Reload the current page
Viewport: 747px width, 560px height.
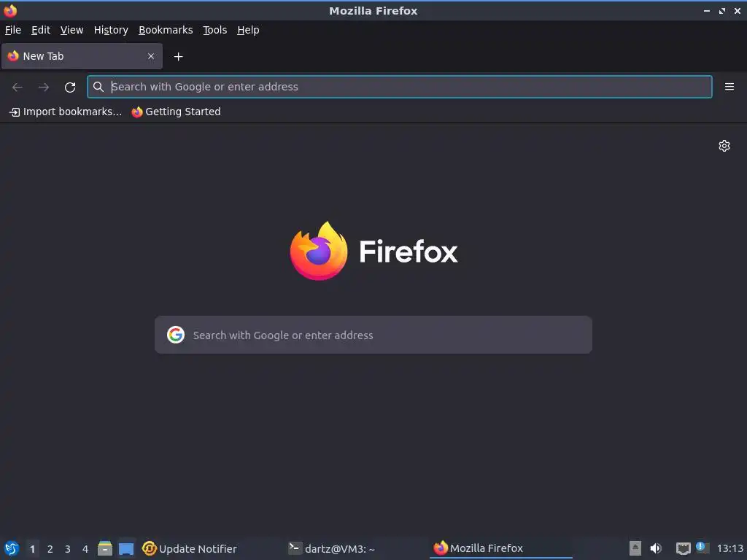(x=70, y=87)
